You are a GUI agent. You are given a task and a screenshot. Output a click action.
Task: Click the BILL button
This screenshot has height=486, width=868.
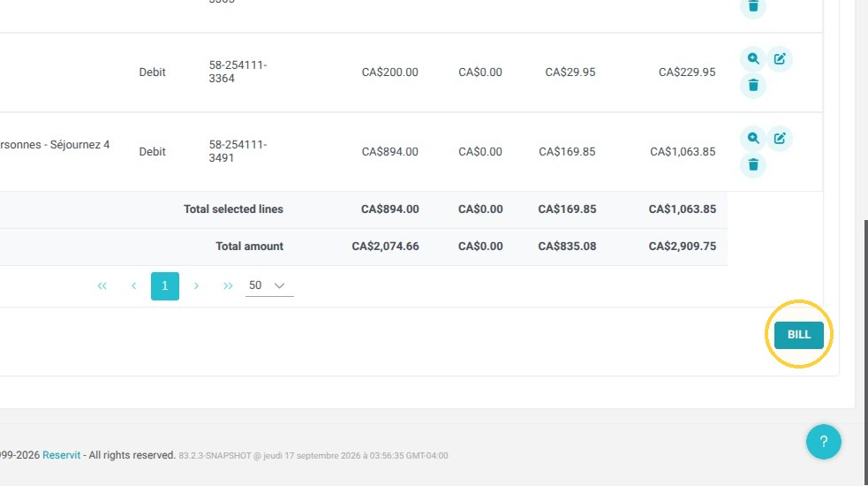799,335
